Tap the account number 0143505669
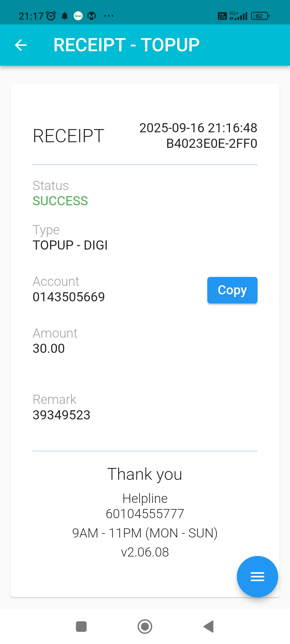This screenshot has width=290, height=644. 69,297
